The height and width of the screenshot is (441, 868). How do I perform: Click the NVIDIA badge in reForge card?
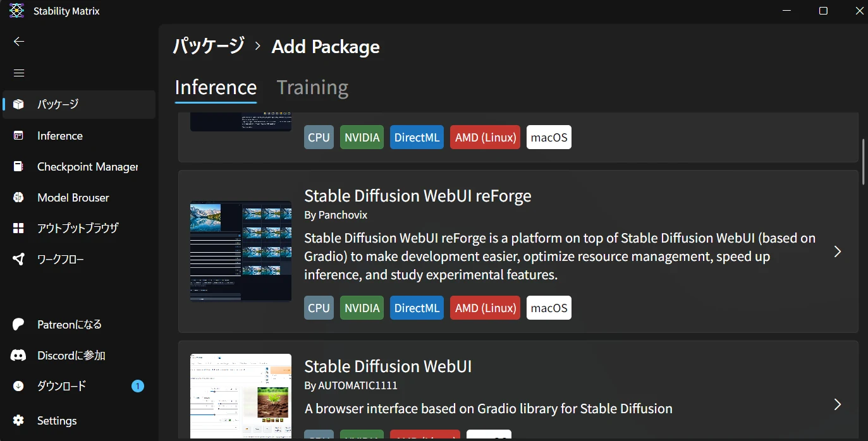click(362, 308)
